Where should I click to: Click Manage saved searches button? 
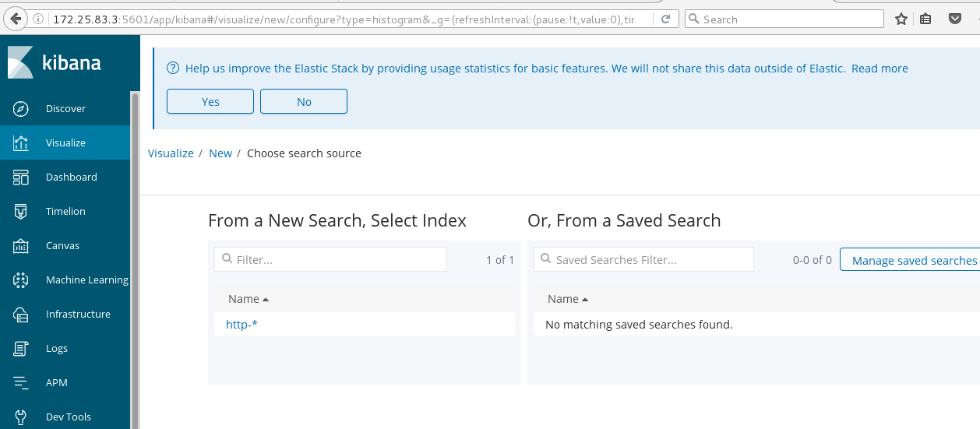[911, 260]
